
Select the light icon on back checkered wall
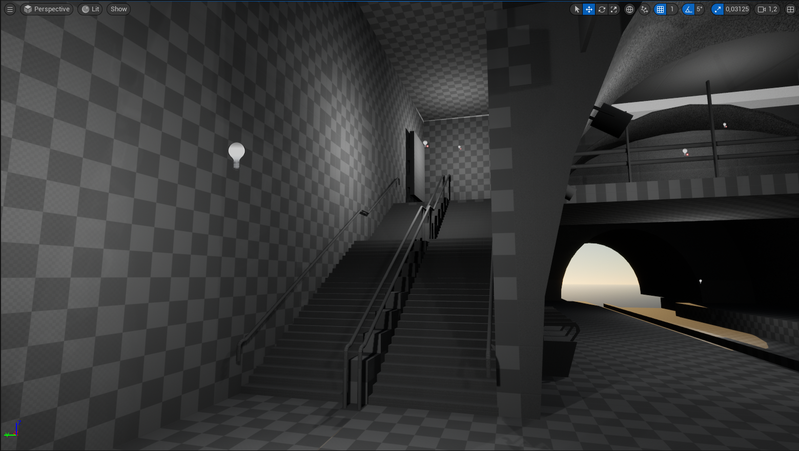pyautogui.click(x=459, y=147)
